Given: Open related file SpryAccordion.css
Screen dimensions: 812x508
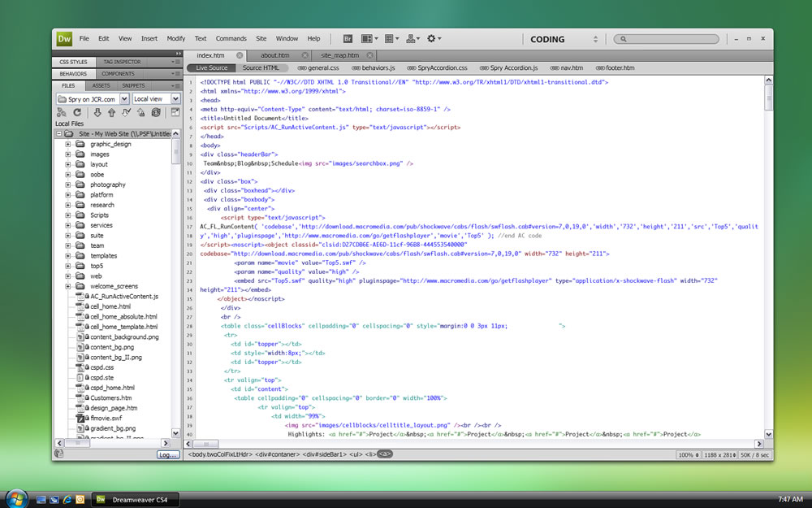Looking at the screenshot, I should click(437, 68).
